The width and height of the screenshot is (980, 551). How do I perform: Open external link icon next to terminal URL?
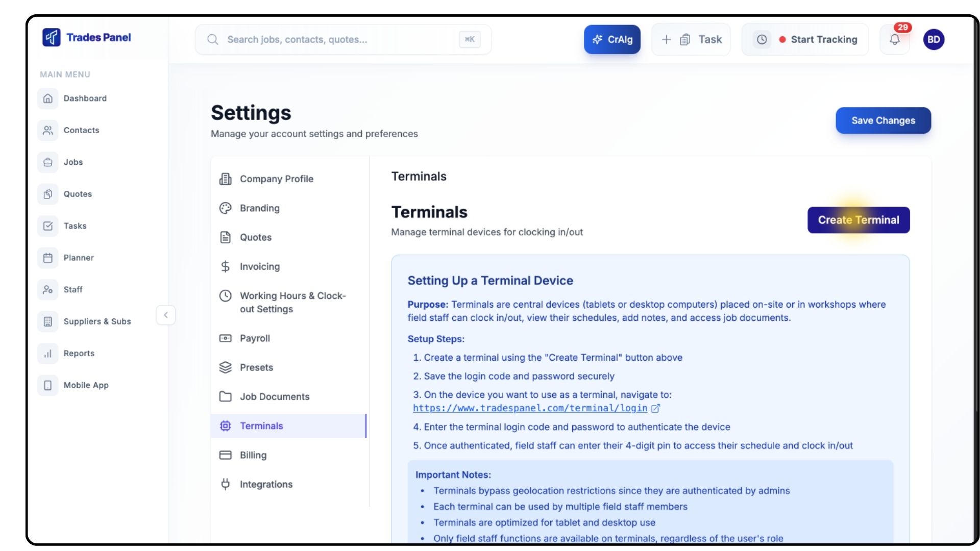pyautogui.click(x=656, y=408)
